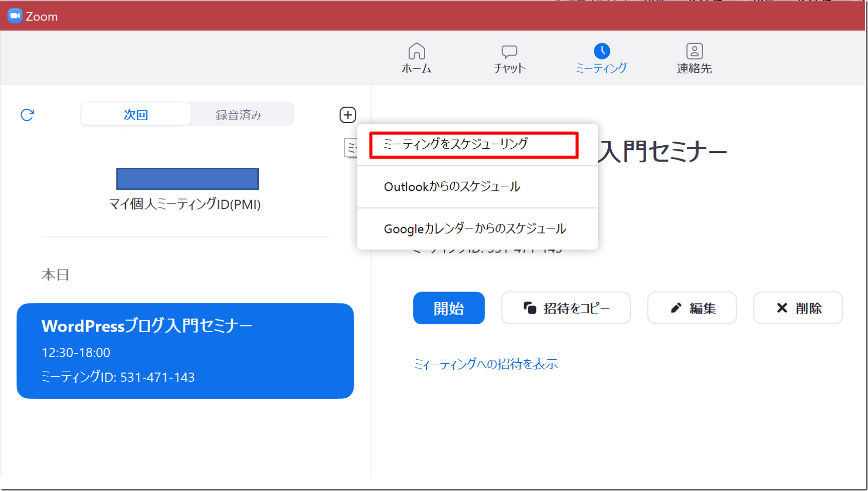Viewport: 868px width, 491px height.
Task: Open the Chat (チャット) tab
Action: pos(509,59)
